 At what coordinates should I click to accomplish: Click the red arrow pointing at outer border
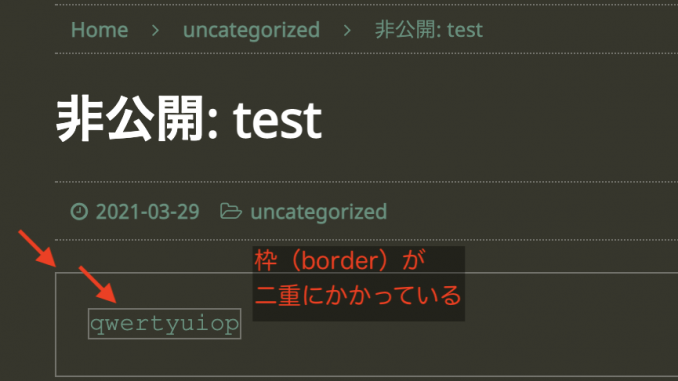click(x=37, y=248)
